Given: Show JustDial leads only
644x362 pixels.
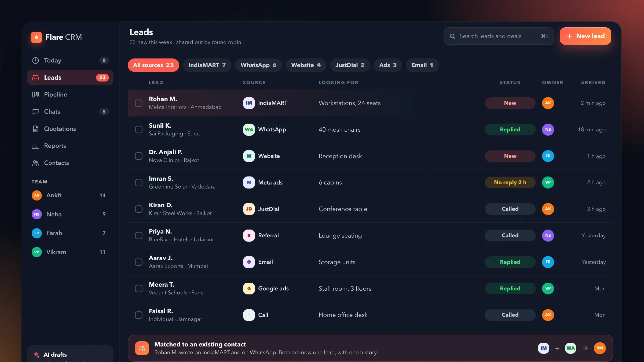Looking at the screenshot, I should pyautogui.click(x=350, y=65).
